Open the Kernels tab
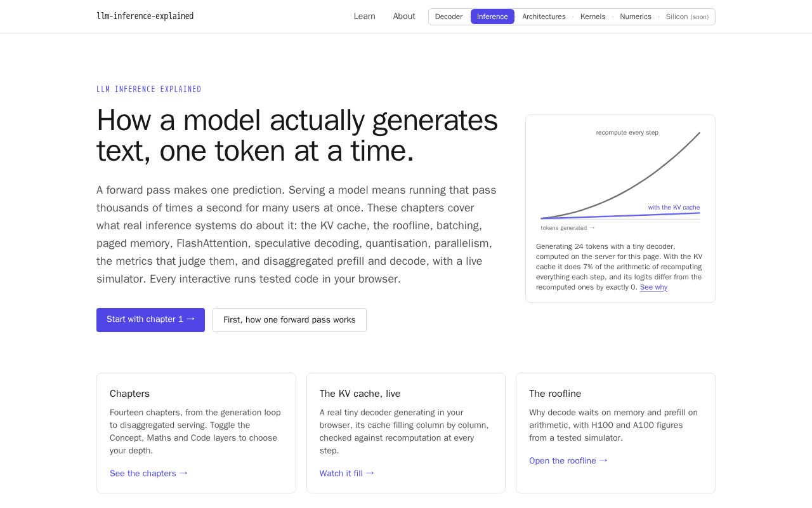Viewport: 812px width, 508px height. [x=593, y=17]
